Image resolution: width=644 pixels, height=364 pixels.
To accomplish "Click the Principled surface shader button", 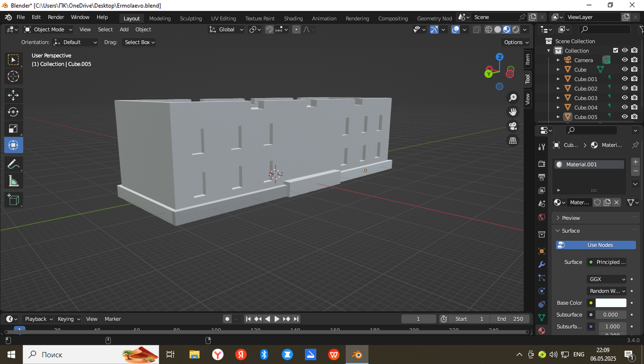I will (x=607, y=262).
